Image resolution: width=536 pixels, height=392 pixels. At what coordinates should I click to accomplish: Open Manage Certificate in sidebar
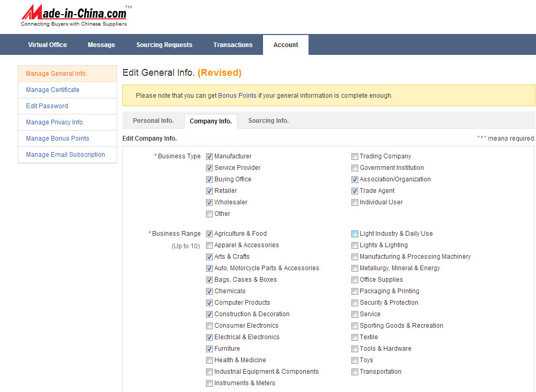(53, 90)
